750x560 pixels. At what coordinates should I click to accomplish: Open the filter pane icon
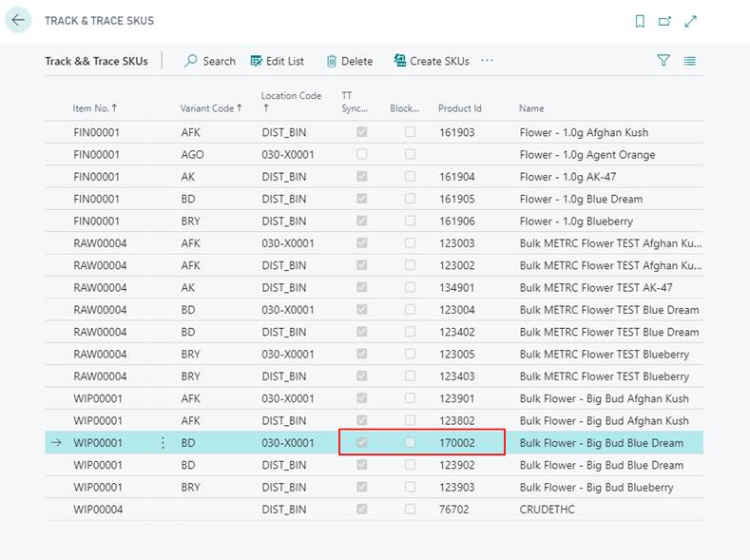[x=663, y=61]
